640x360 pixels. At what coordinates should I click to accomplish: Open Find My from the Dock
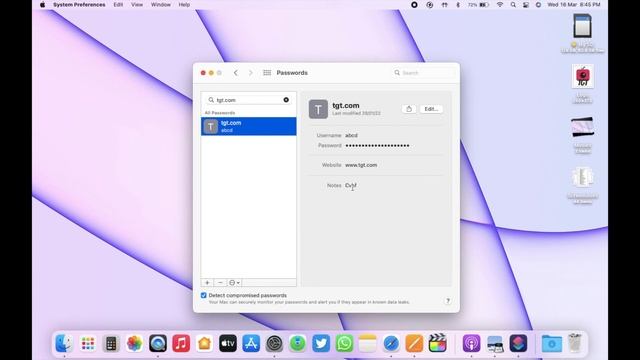[x=298, y=343]
